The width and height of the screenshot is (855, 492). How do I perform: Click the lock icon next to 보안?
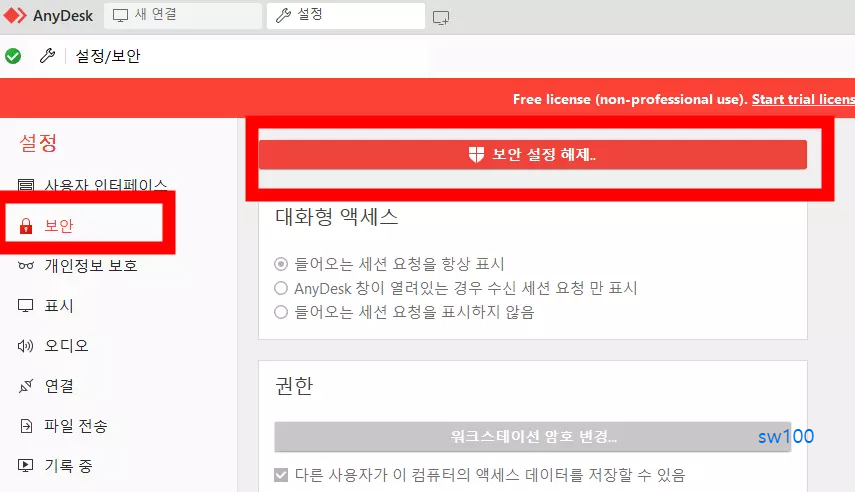[x=26, y=225]
